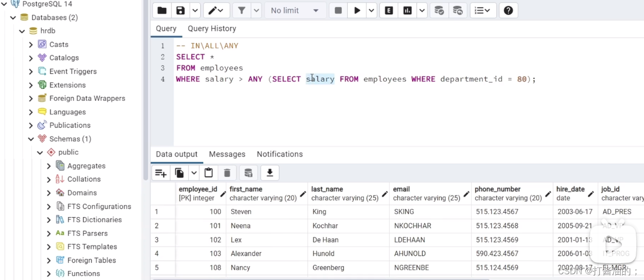Open the Help question mark icon
The width and height of the screenshot is (644, 280).
pos(508,11)
